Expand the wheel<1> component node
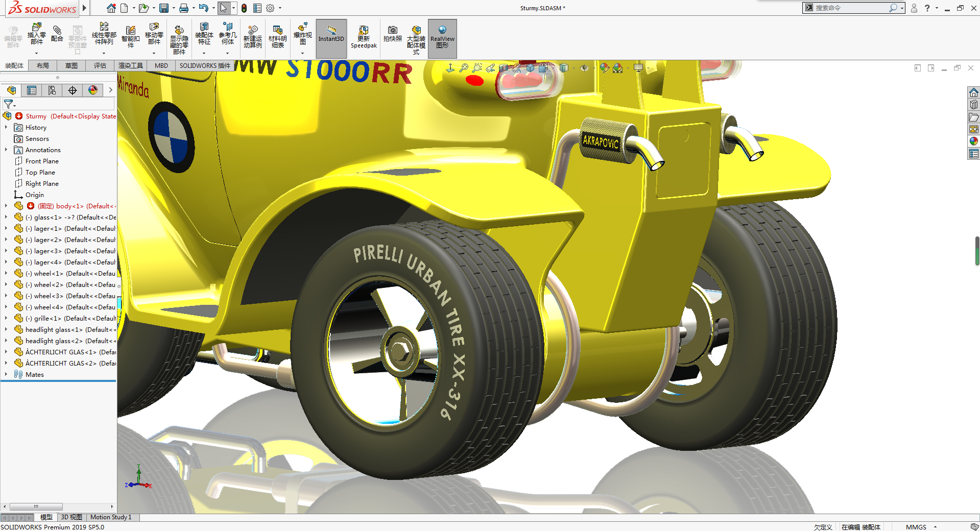The image size is (980, 531). tap(6, 274)
